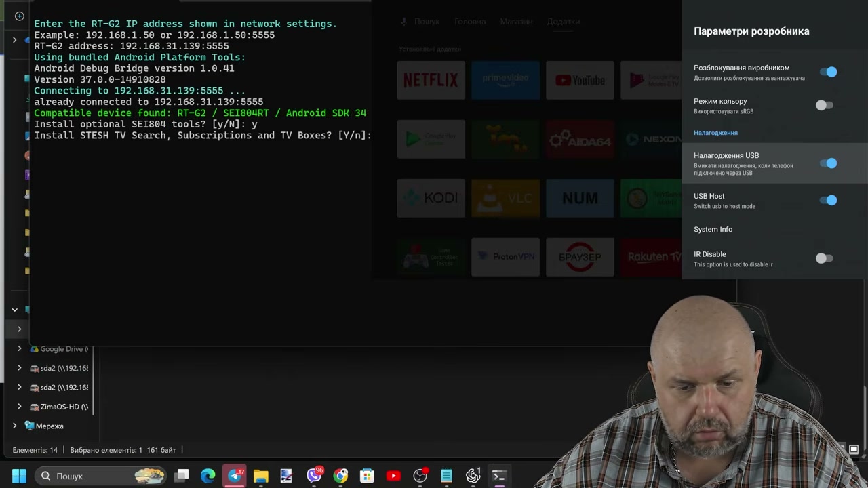Open Task View in the taskbar
Screen dimensions: 868x488
[182, 476]
